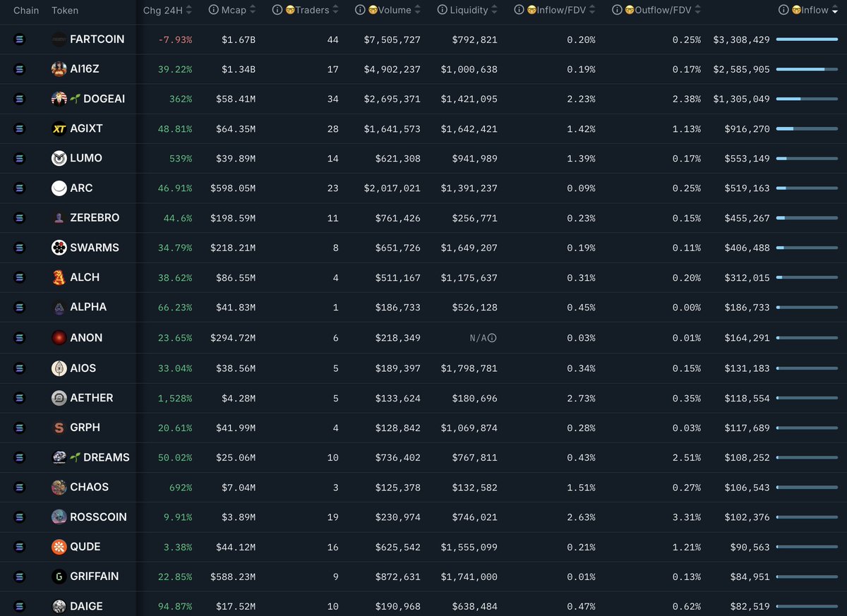Open the FARTCOIN token name link

[x=97, y=40]
